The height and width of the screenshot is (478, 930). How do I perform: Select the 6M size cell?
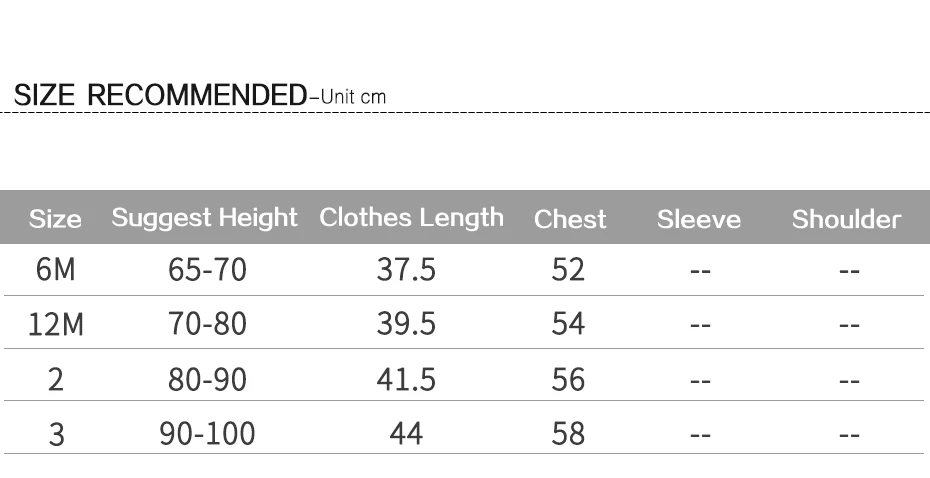[56, 269]
